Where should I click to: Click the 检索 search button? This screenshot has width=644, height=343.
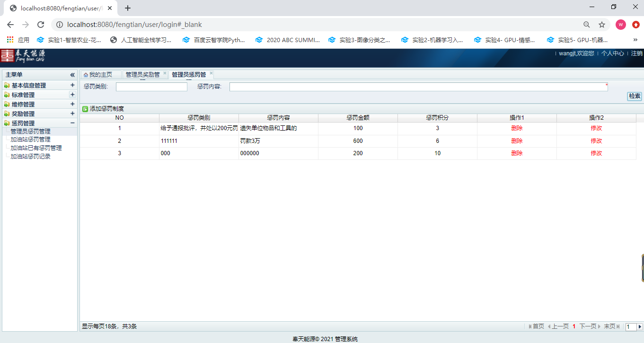click(635, 96)
